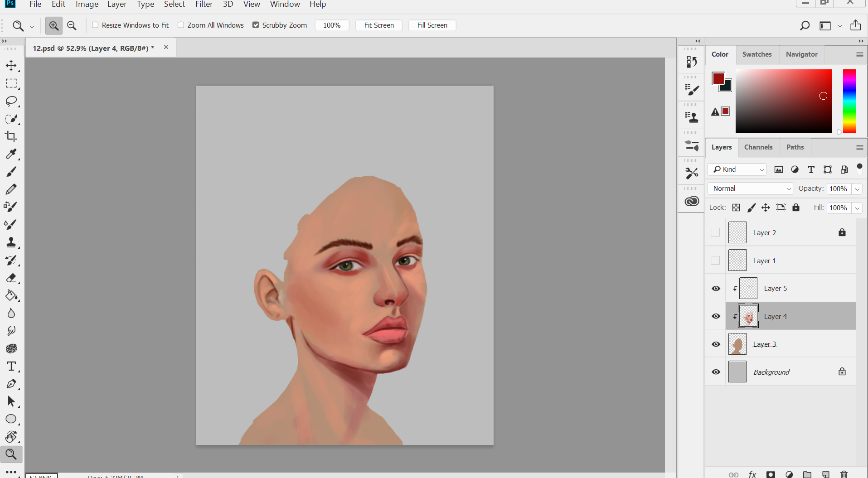Delete layer using trash icon
The width and height of the screenshot is (868, 478).
click(844, 474)
